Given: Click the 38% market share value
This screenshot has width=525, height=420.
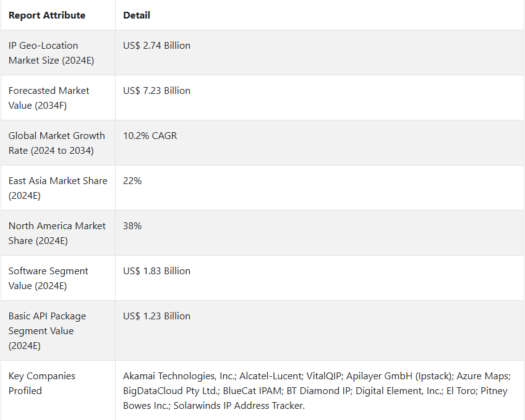Looking at the screenshot, I should (132, 226).
